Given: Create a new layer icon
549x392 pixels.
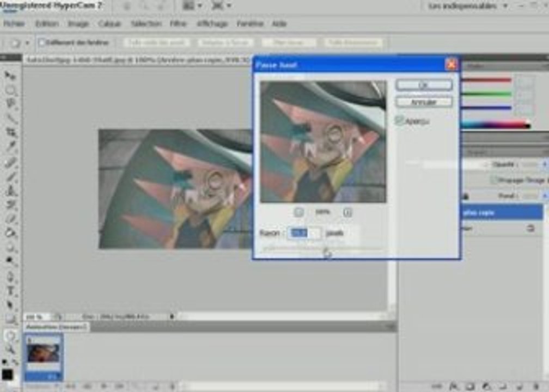Looking at the screenshot, I should [x=519, y=386].
